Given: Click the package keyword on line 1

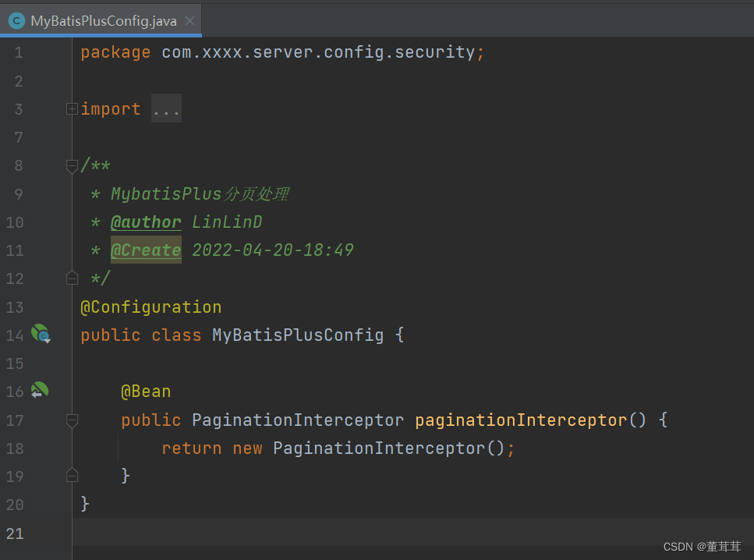Looking at the screenshot, I should pyautogui.click(x=115, y=52).
